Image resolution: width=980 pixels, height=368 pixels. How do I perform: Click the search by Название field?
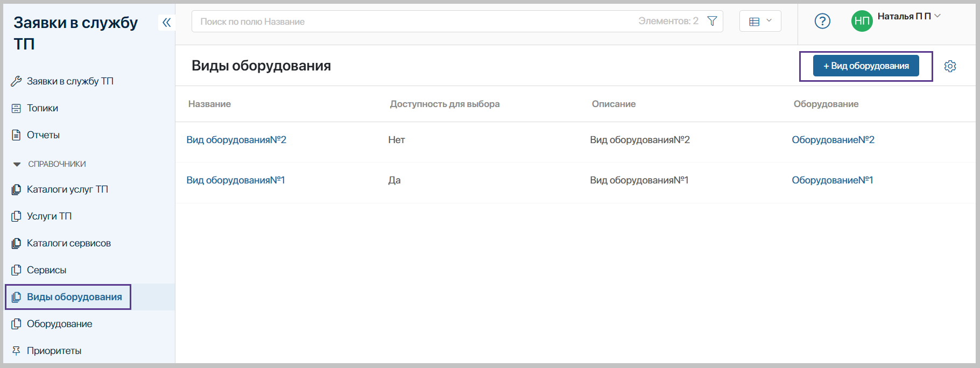coord(414,22)
